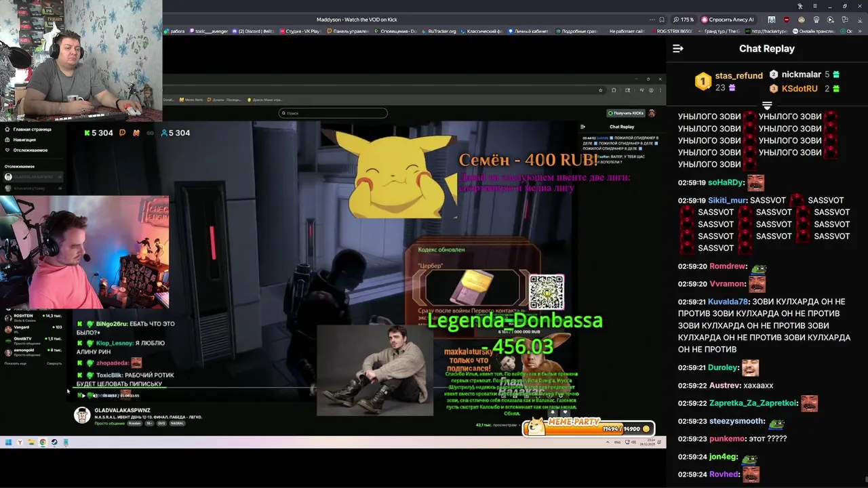Open the hackertype bookmark
The width and height of the screenshot is (868, 488).
[x=766, y=31]
